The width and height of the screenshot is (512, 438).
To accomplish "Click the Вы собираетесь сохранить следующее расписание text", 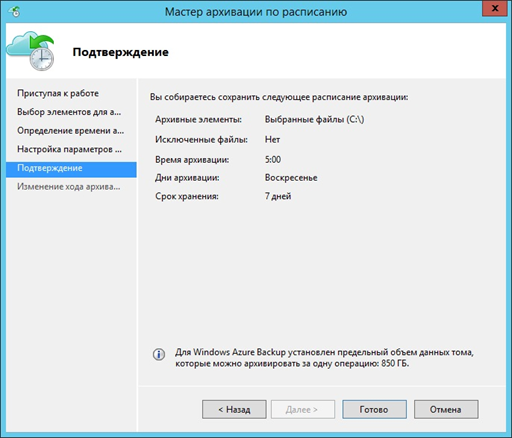I will [279, 97].
